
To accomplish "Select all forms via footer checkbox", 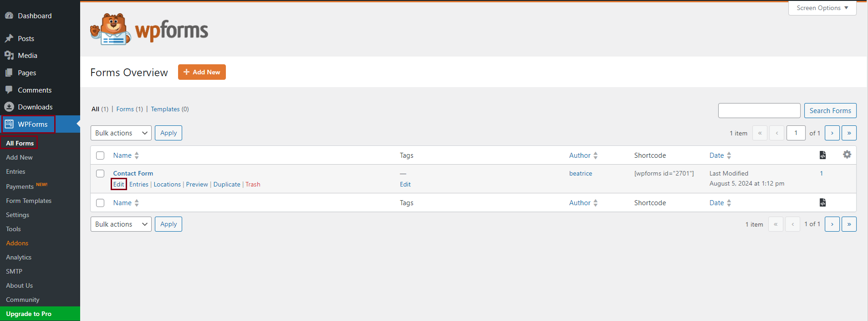I will 100,203.
